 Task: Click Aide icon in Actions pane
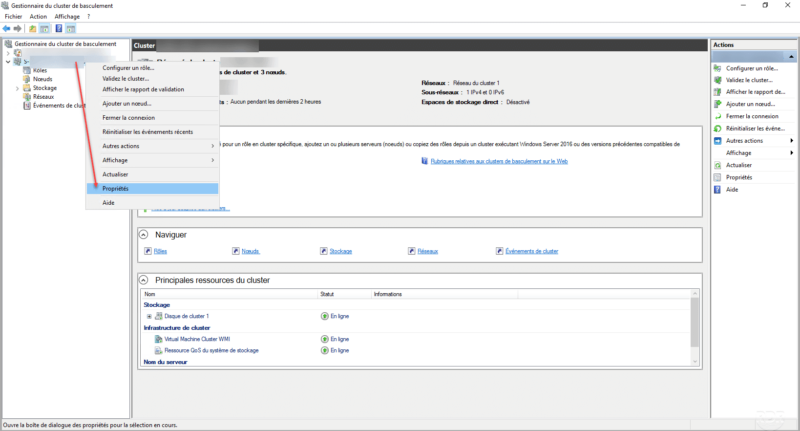717,190
